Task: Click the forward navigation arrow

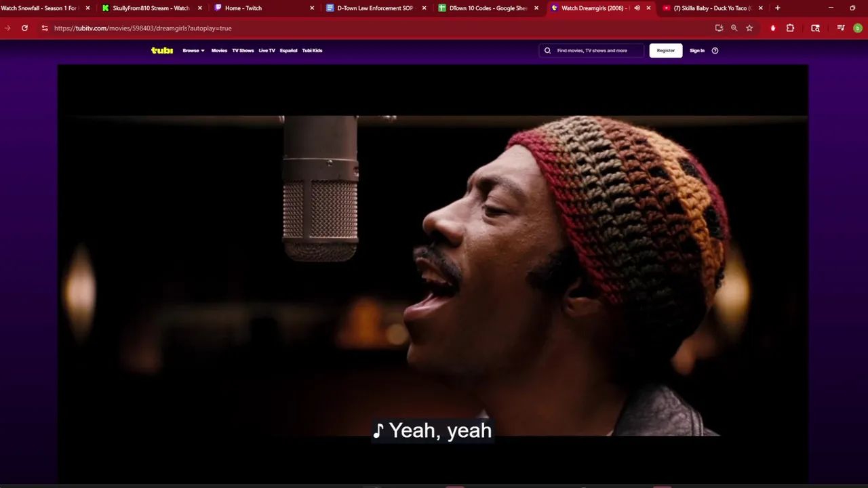Action: pos(7,28)
